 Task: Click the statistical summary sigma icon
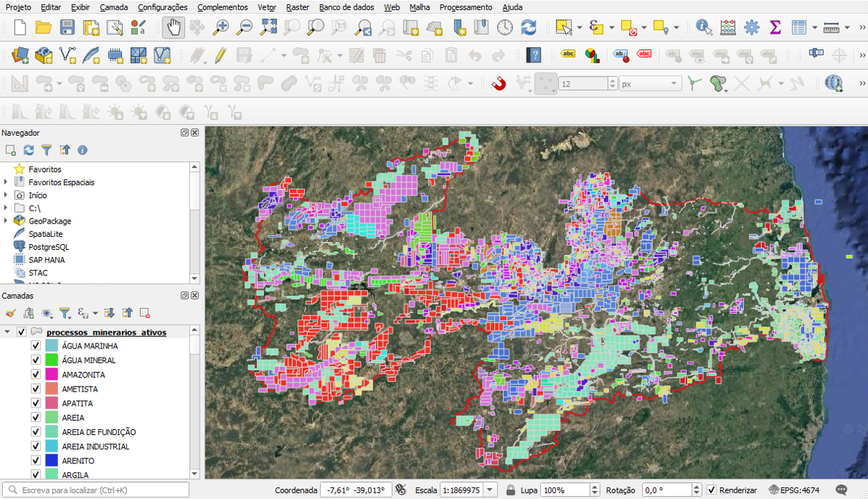775,28
